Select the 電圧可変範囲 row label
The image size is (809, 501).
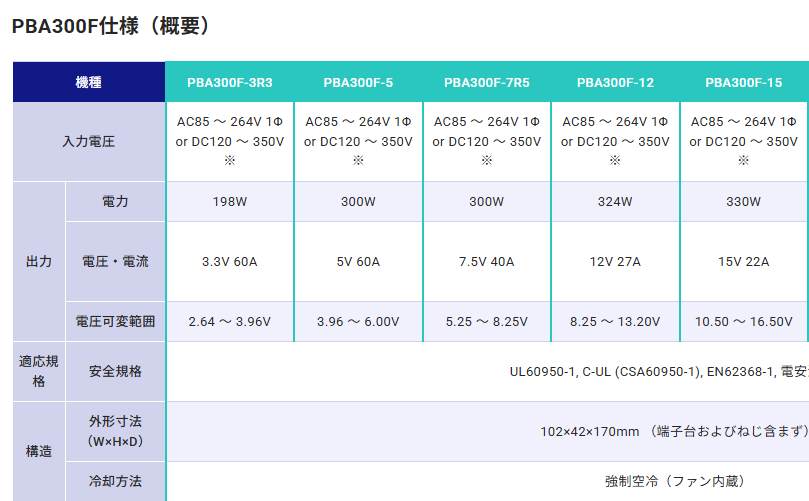point(115,321)
